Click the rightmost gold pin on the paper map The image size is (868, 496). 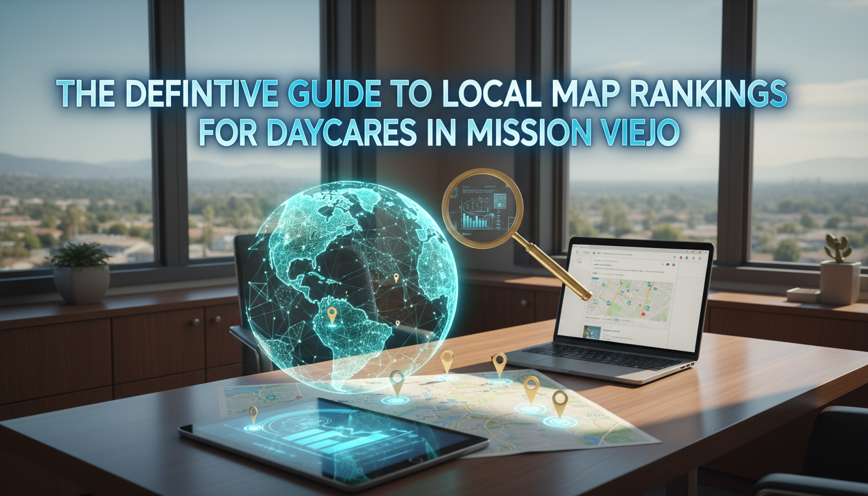pos(559,402)
